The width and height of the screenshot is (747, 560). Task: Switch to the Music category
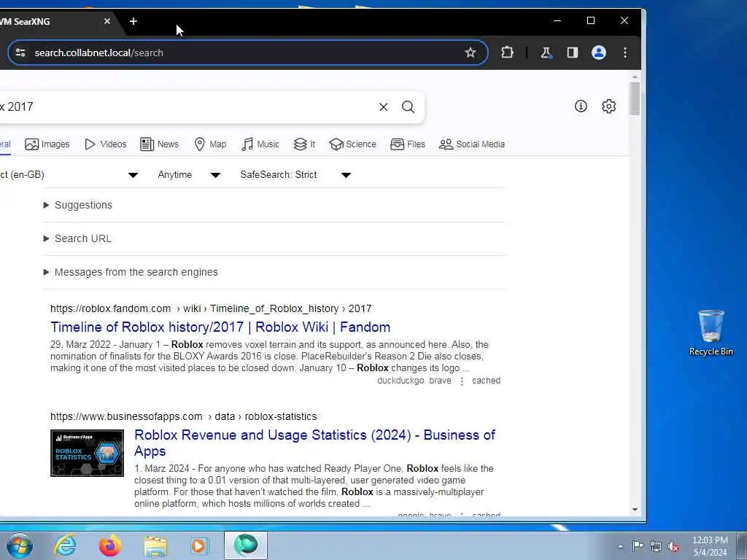coord(260,144)
